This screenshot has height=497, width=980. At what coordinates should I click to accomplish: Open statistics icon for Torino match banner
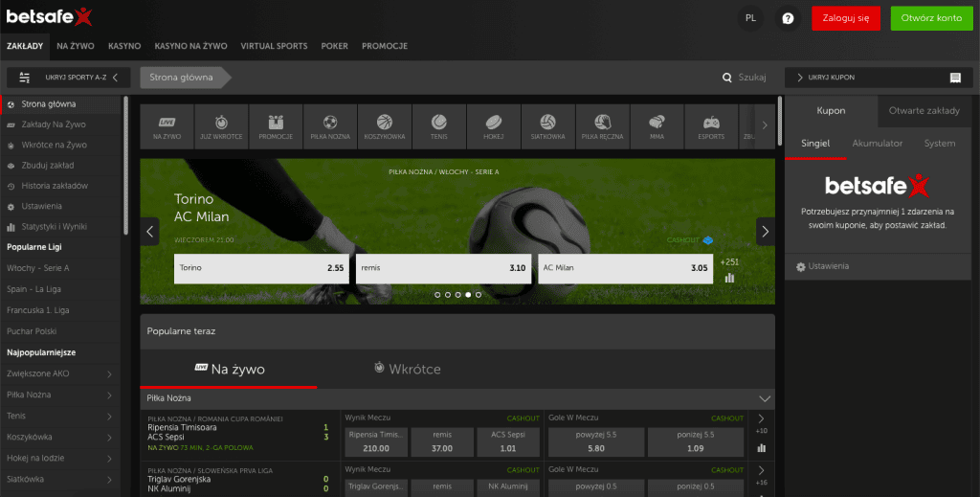pyautogui.click(x=728, y=278)
